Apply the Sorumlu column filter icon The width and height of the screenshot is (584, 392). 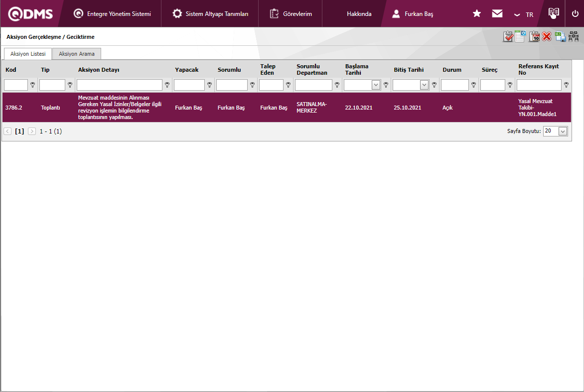pos(253,85)
